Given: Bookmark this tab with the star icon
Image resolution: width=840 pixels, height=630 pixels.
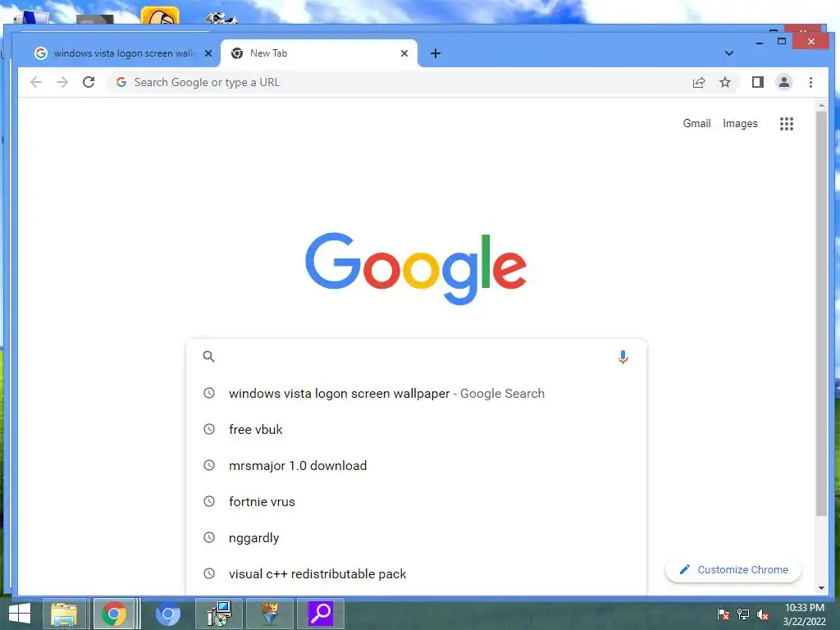Looking at the screenshot, I should 725,82.
